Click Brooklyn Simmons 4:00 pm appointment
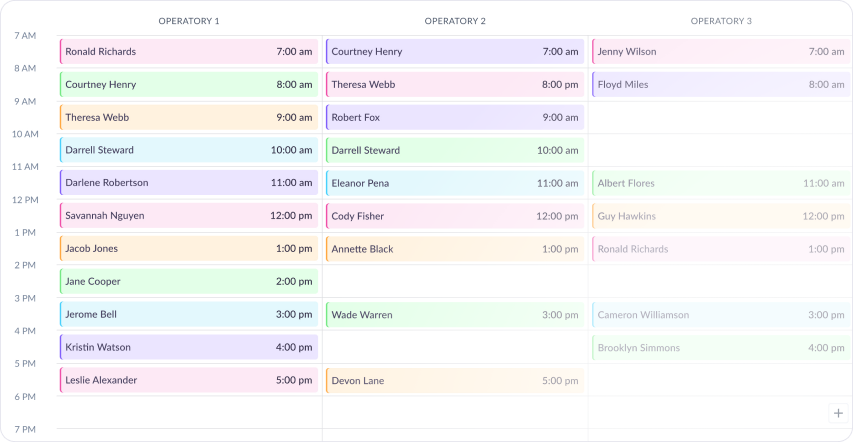Viewport: 853px width, 442px height. click(x=720, y=348)
